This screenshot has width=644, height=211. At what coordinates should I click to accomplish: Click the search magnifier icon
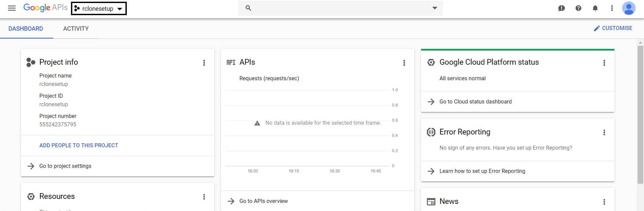[x=248, y=8]
